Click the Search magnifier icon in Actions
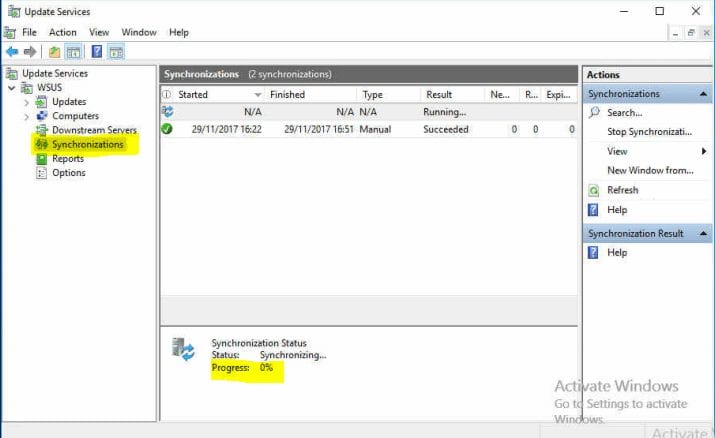 594,112
